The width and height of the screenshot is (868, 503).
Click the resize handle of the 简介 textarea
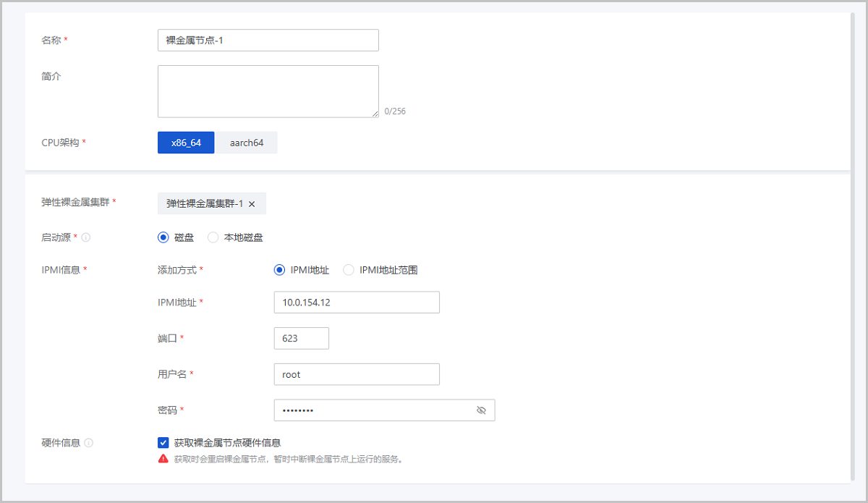375,114
